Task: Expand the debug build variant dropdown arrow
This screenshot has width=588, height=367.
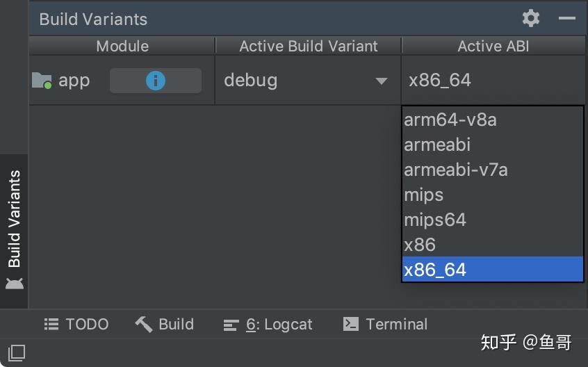Action: pyautogui.click(x=382, y=81)
